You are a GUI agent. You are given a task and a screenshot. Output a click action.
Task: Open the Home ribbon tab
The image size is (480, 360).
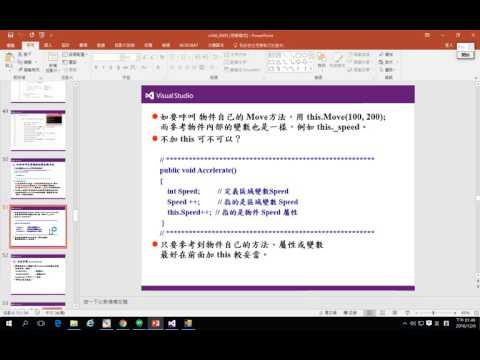click(x=30, y=45)
